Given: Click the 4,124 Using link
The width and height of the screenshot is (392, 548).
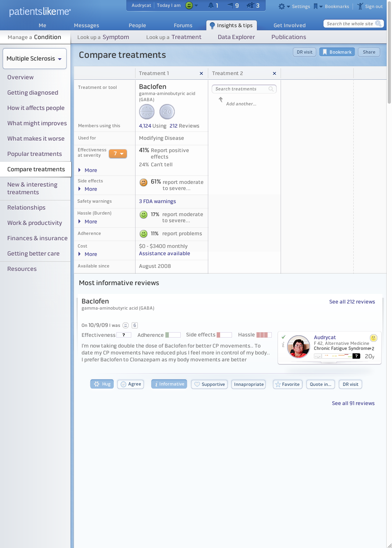Looking at the screenshot, I should 153,126.
